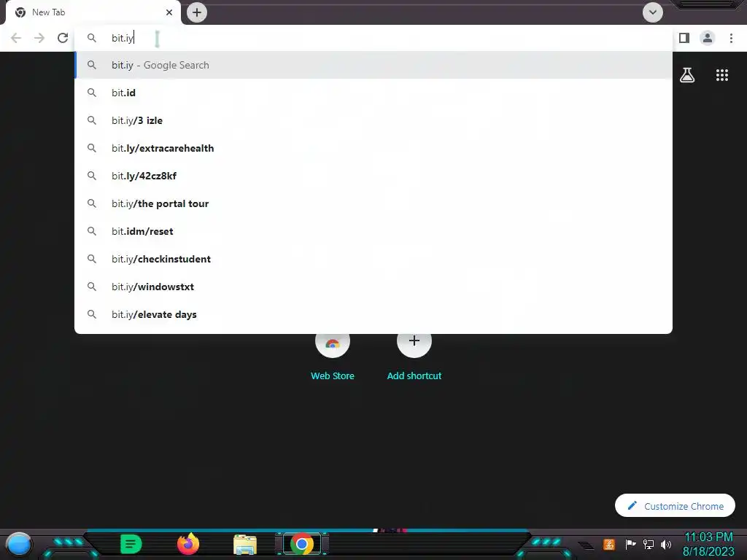Select the New Tab tab
This screenshot has height=560, width=747.
(x=93, y=12)
